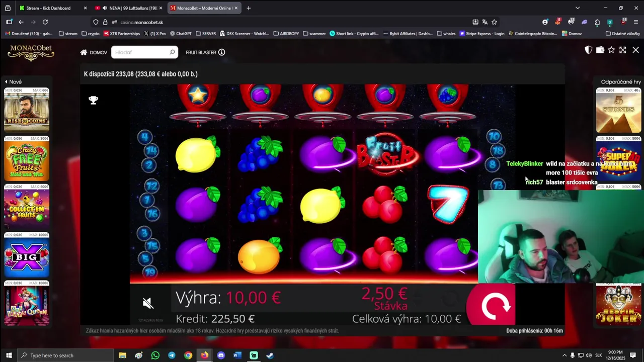644x362 pixels.
Task: Open Chrome from taskbar
Action: pyautogui.click(x=188, y=355)
